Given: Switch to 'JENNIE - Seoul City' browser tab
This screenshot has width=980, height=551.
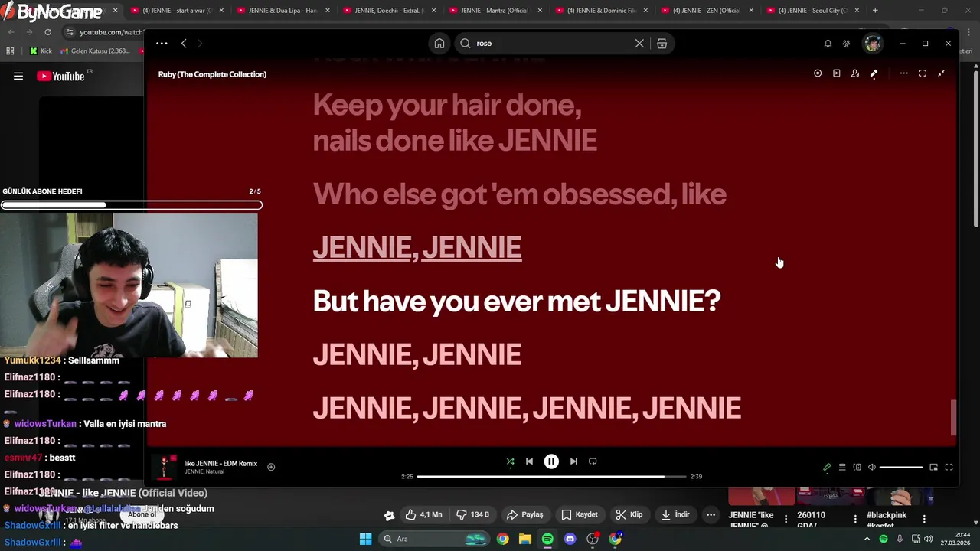Looking at the screenshot, I should (812, 11).
